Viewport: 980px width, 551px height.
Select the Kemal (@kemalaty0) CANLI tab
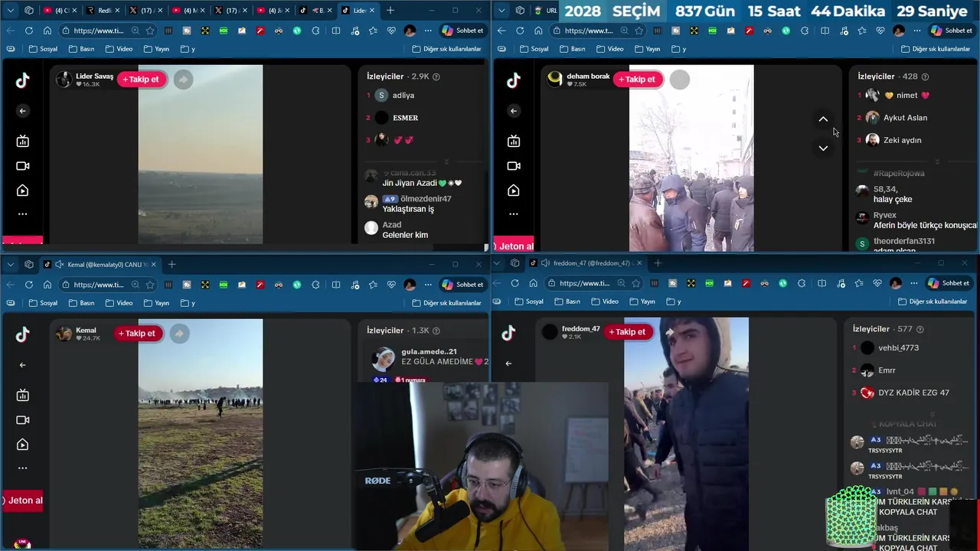(x=100, y=265)
